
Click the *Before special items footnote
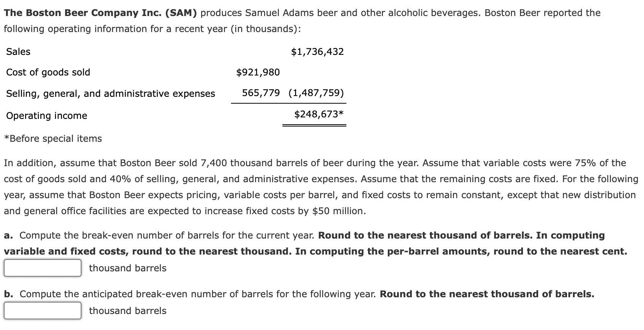[x=53, y=138]
